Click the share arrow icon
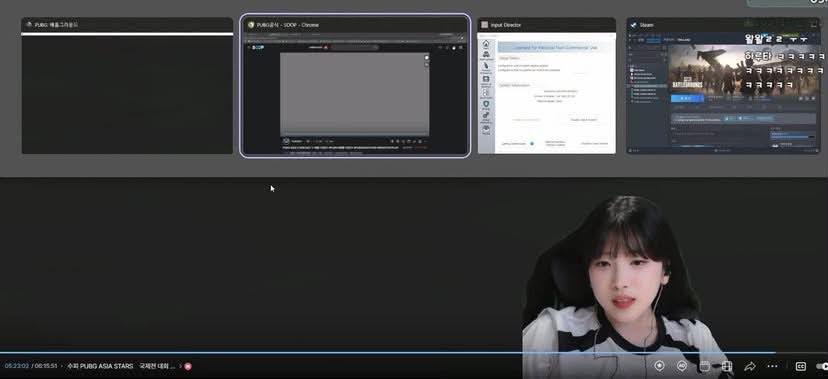 749,366
